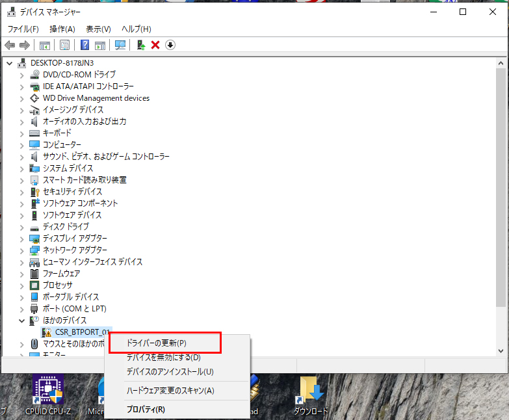Choose デバイスを無効にする(D) from context menu
The image size is (509, 420).
pos(177,357)
